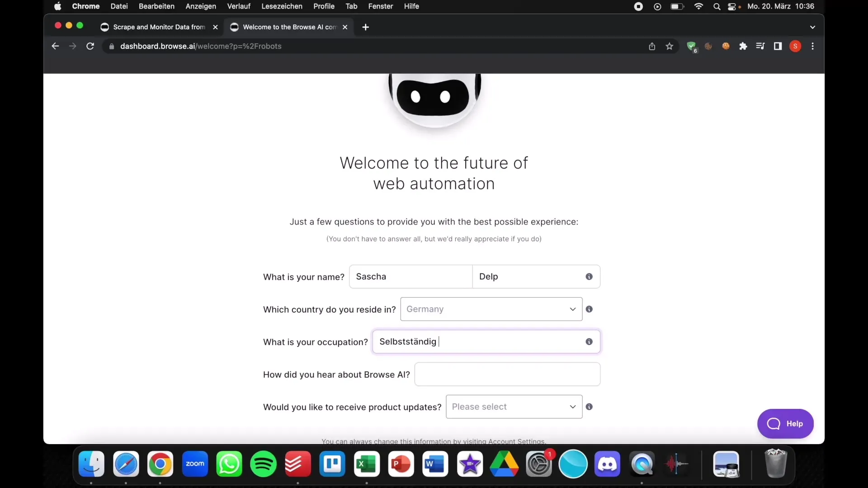
Task: Click the address bar URL
Action: [x=201, y=46]
